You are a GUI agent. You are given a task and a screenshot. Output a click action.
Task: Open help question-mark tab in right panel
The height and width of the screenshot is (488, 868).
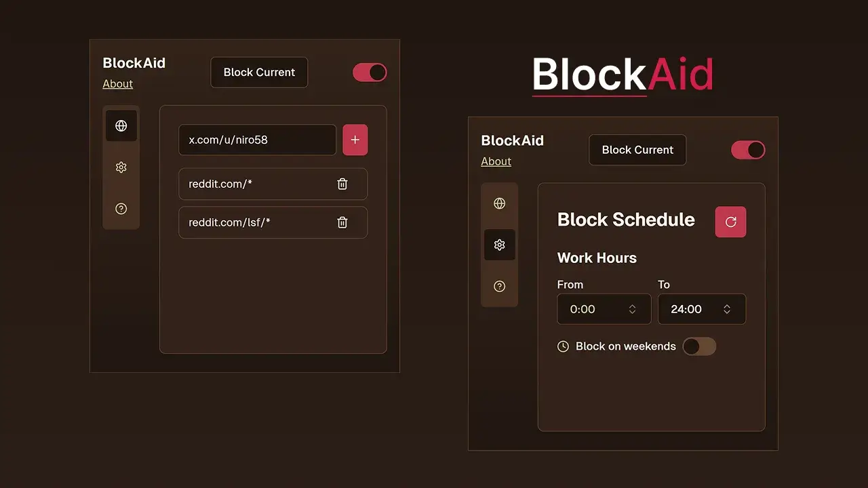(x=500, y=286)
